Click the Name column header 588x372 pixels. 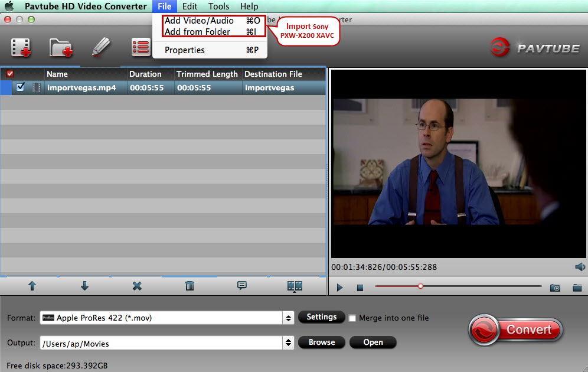pos(86,74)
